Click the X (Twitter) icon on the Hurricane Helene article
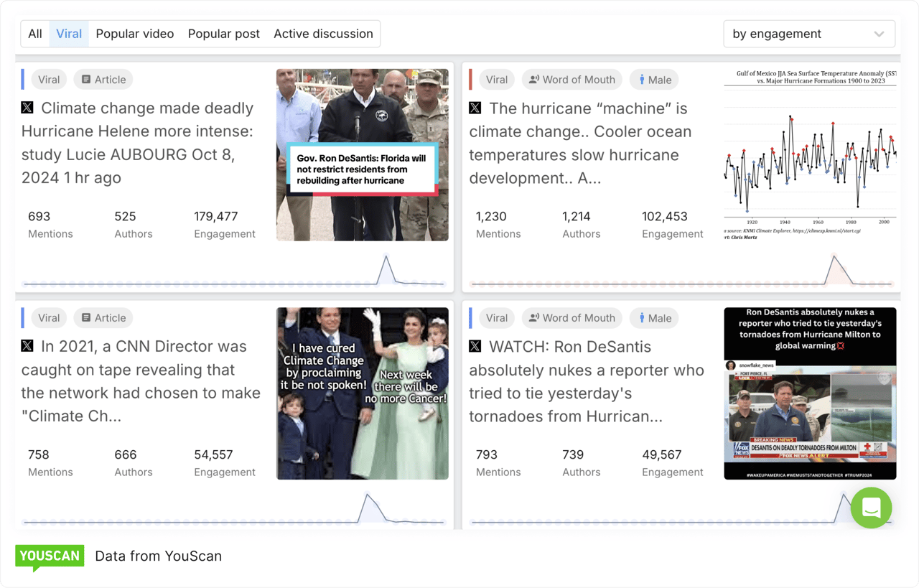The image size is (919, 588). click(x=27, y=107)
